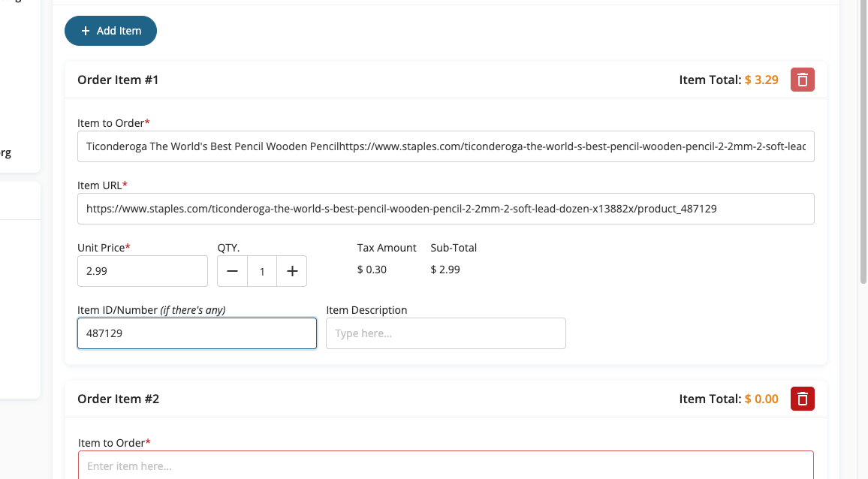Viewport: 868px width, 479px height.
Task: Focus the Item ID/Number field containing 487129
Action: point(197,333)
